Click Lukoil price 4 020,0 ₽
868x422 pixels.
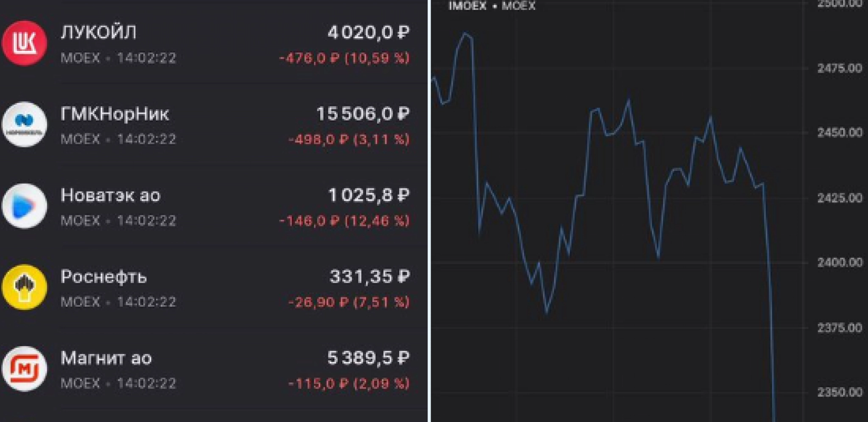(368, 32)
